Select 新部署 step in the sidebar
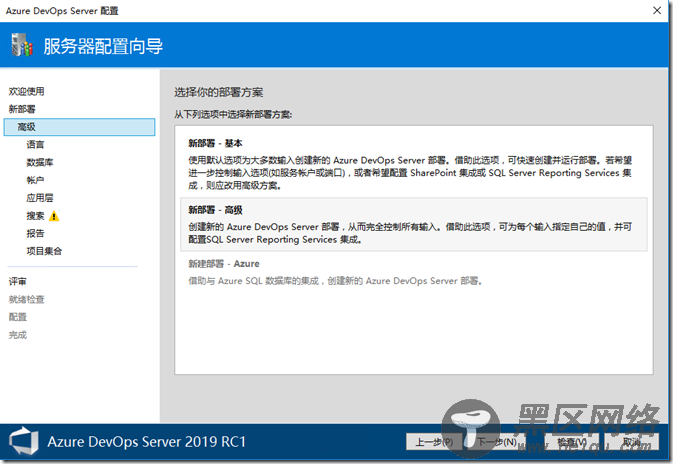 click(x=22, y=109)
